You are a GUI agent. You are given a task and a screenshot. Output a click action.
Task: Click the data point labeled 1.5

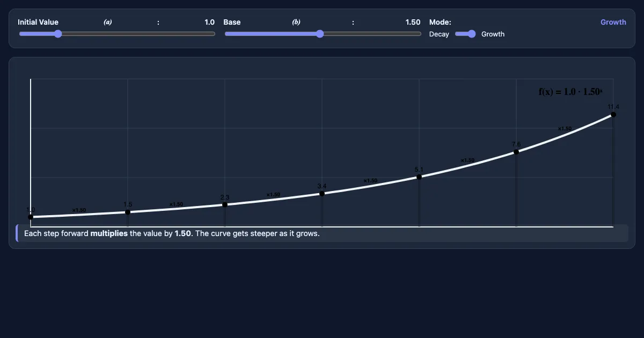pos(128,212)
